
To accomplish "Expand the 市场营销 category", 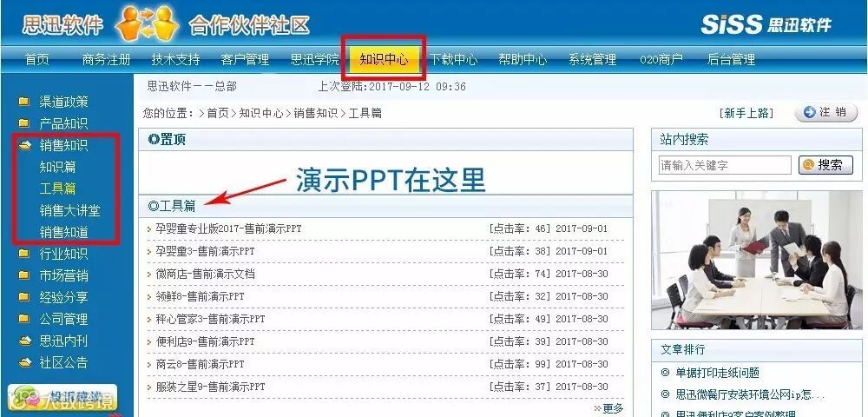I will (x=63, y=275).
